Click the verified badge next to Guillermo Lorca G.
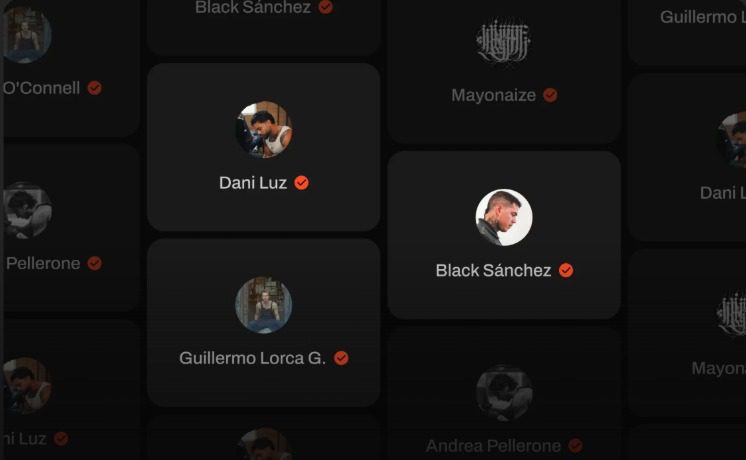The image size is (746, 460). click(x=341, y=358)
